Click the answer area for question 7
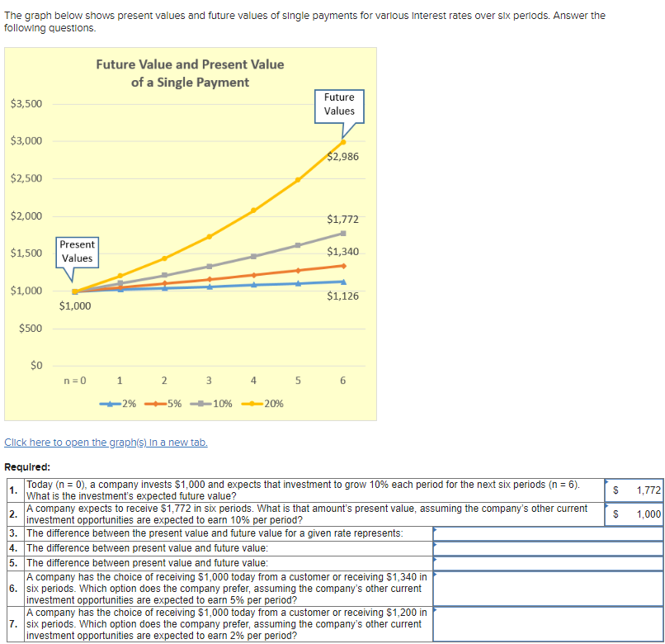Image resolution: width=665 pixels, height=644 pixels. [x=546, y=625]
